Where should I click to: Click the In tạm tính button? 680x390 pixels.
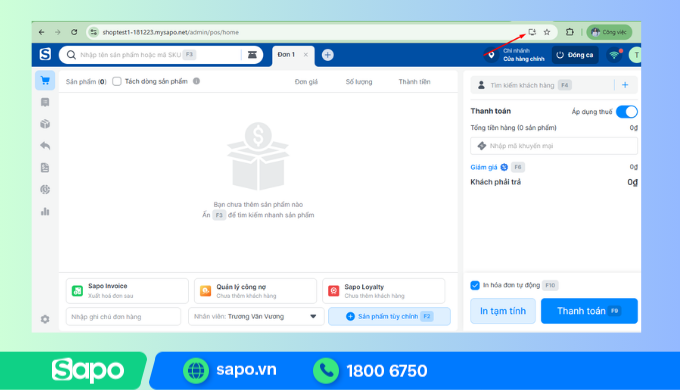(503, 311)
